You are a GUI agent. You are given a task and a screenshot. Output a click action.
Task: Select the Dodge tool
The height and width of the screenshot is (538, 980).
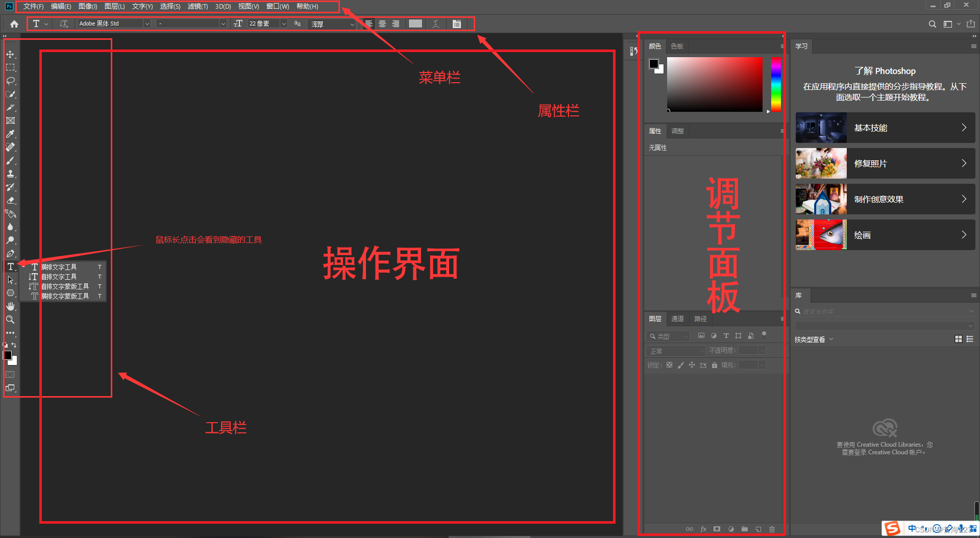tap(10, 240)
